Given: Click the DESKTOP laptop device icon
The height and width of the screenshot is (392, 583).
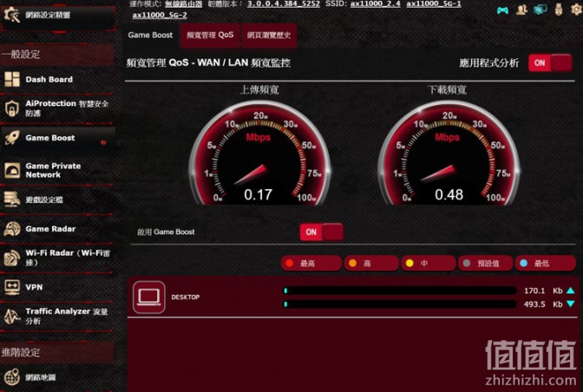Looking at the screenshot, I should coord(148,297).
